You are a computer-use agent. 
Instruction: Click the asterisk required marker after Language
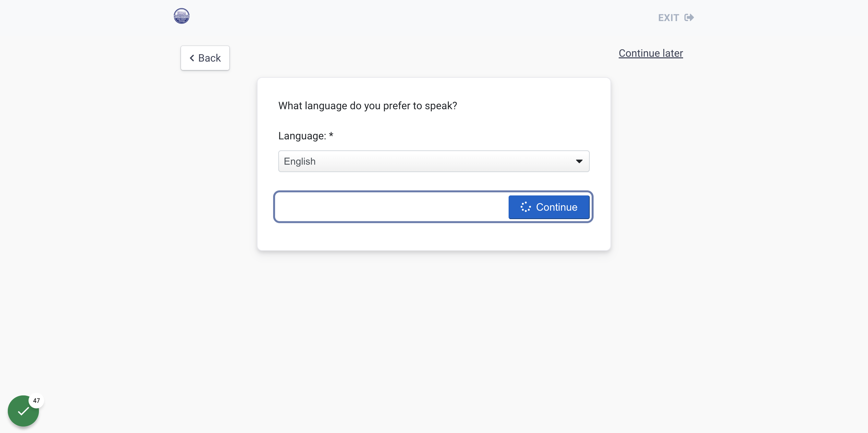pyautogui.click(x=331, y=135)
